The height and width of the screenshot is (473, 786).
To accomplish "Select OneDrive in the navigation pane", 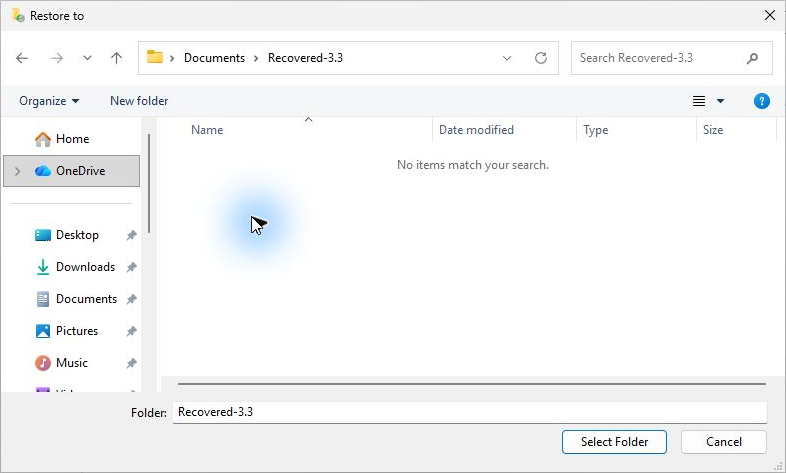I will click(72, 171).
